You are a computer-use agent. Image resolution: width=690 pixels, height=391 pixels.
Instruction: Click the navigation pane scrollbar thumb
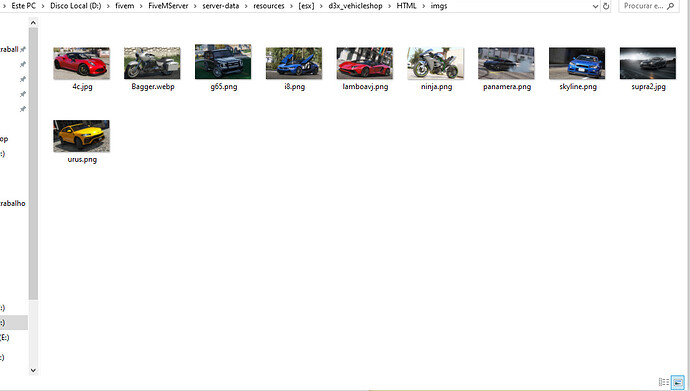pos(33,164)
